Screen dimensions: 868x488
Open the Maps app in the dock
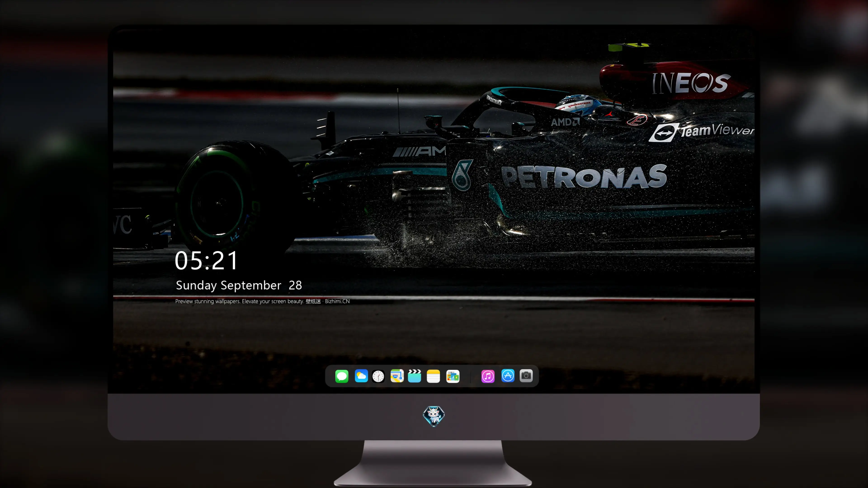point(397,376)
